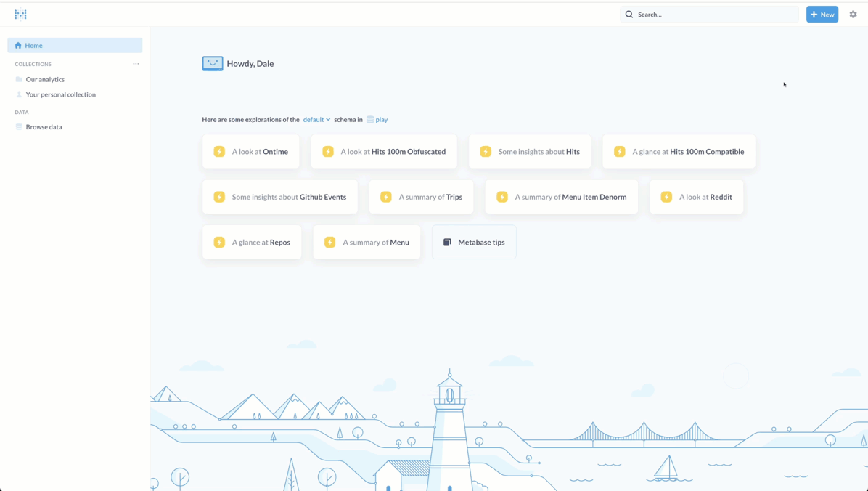
Task: Open Your personal collection
Action: 60,94
